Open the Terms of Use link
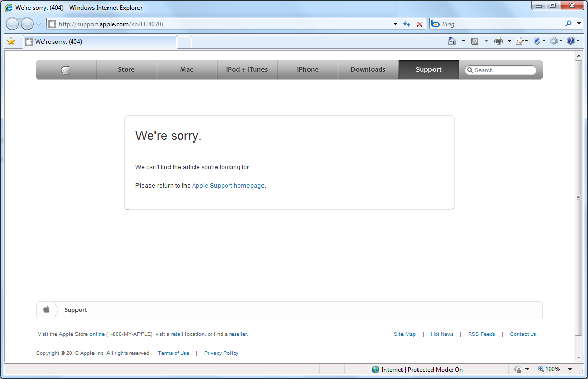588x379 pixels. [173, 353]
